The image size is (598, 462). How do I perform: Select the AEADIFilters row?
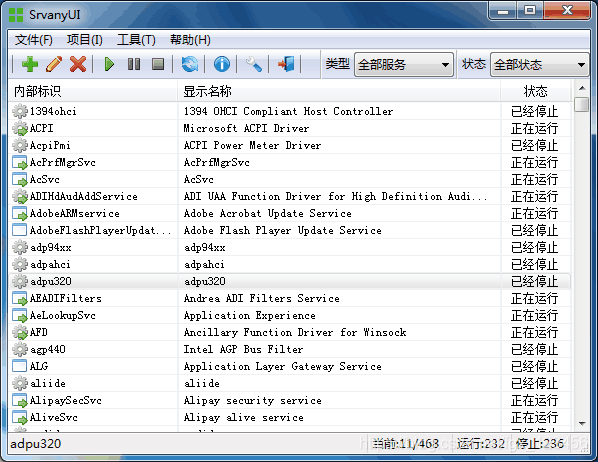tap(289, 298)
